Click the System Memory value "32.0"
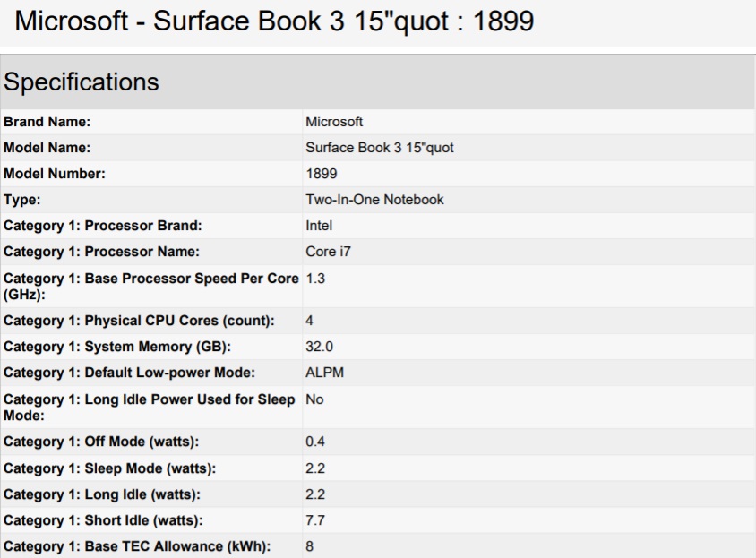Image resolution: width=756 pixels, height=558 pixels. click(x=320, y=346)
